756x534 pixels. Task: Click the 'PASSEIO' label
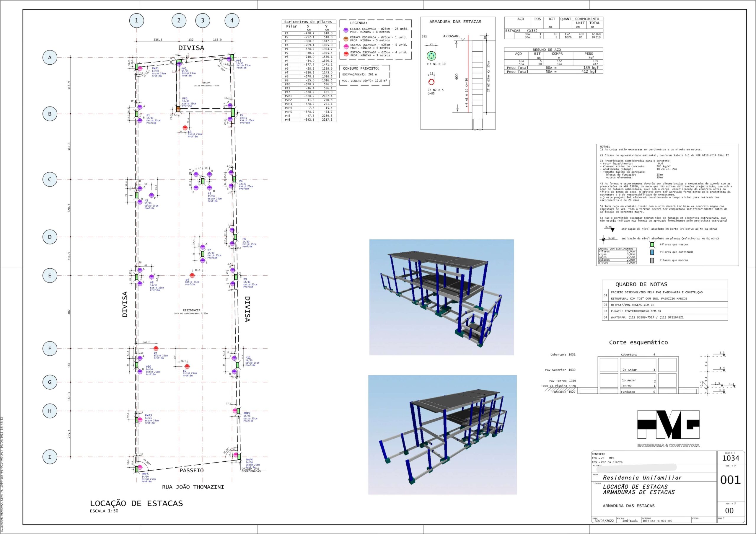pyautogui.click(x=192, y=471)
